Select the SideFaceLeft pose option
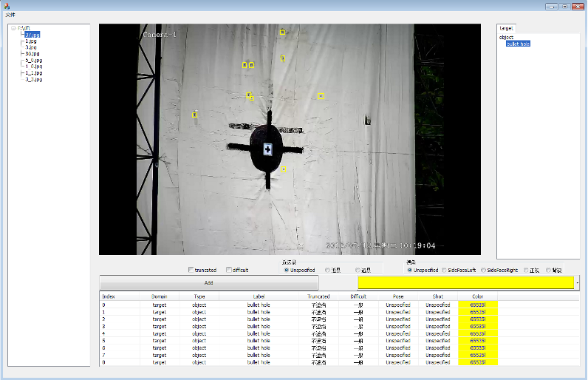Screen dimensions: 588x380 pos(445,270)
